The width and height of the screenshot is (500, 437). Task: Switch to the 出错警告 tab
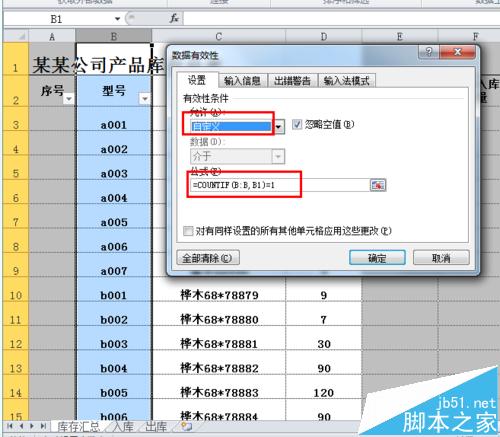tap(292, 81)
